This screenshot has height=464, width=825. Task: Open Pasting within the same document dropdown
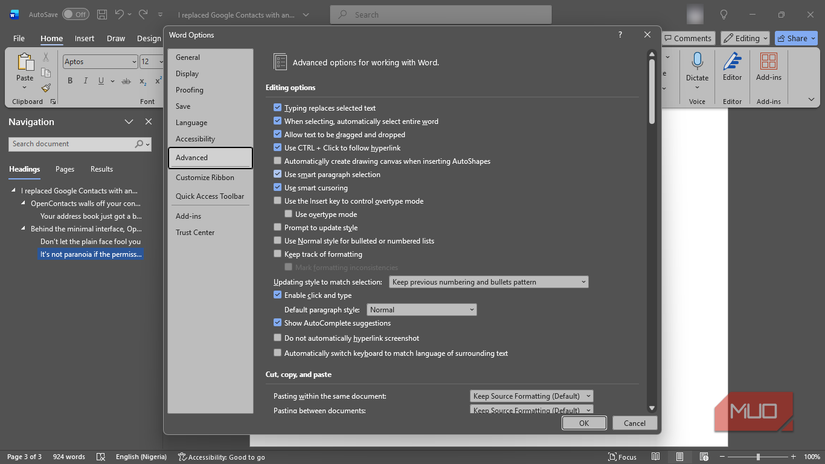coord(531,396)
